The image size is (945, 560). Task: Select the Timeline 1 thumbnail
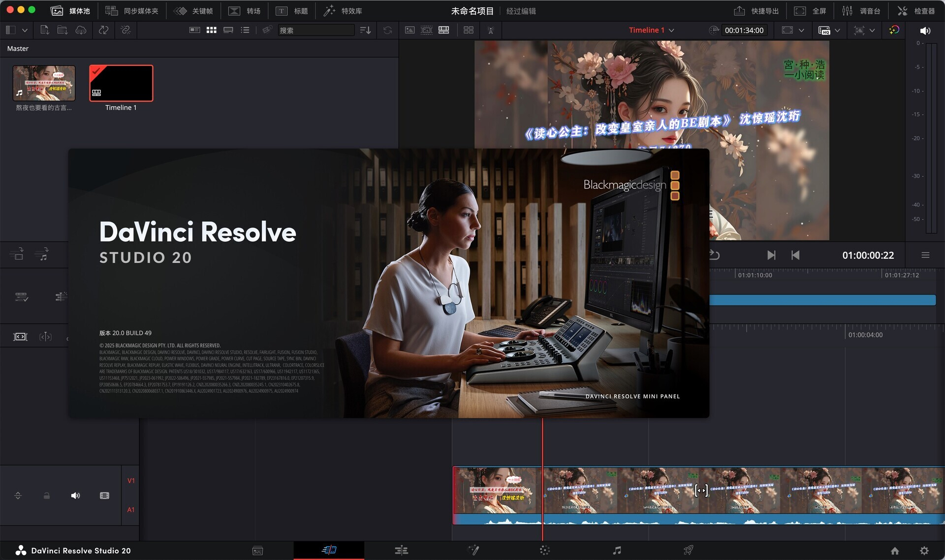click(x=121, y=84)
